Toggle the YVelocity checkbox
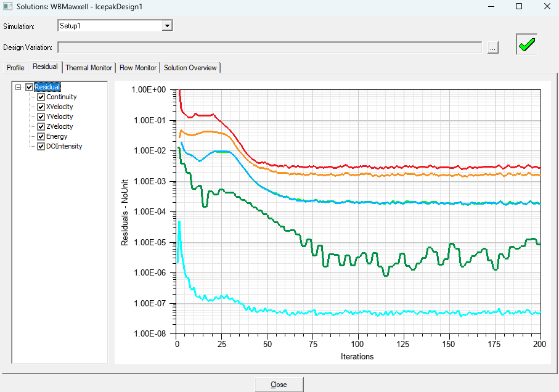559x392 pixels. click(x=41, y=116)
